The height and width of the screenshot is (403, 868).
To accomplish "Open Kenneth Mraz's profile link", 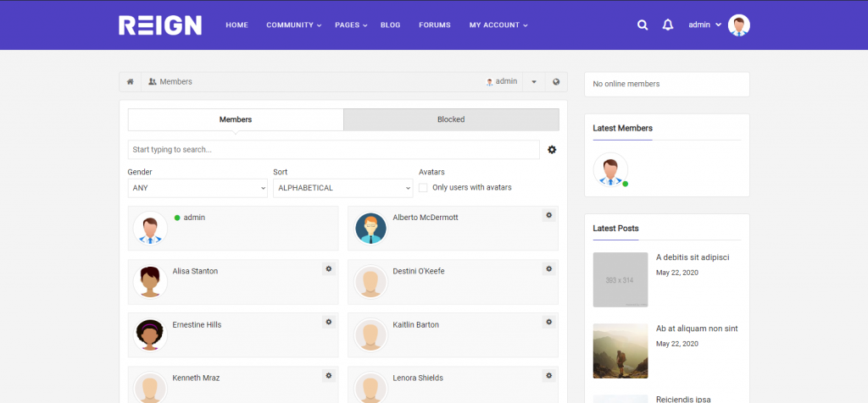I will (196, 378).
